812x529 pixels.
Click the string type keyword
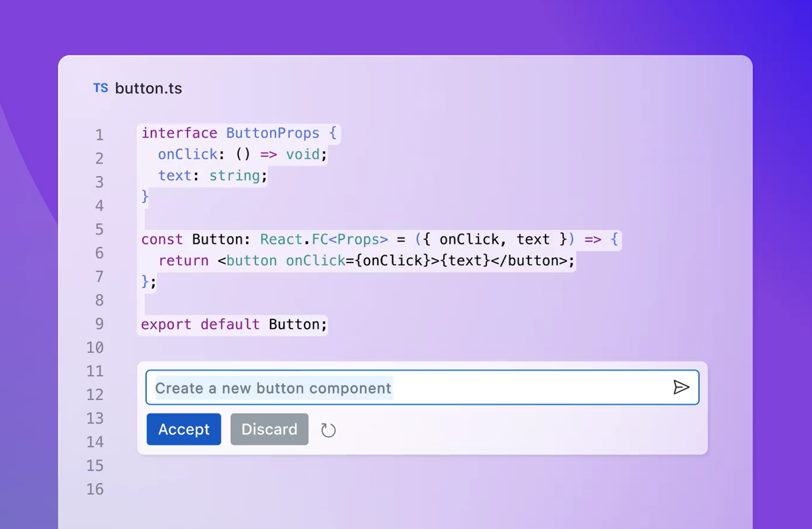point(235,175)
